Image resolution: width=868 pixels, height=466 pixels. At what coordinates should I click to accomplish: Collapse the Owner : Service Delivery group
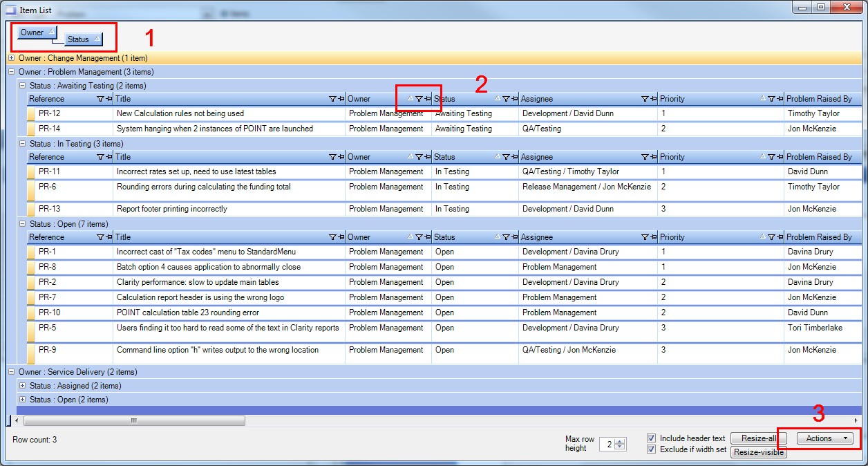[11, 372]
